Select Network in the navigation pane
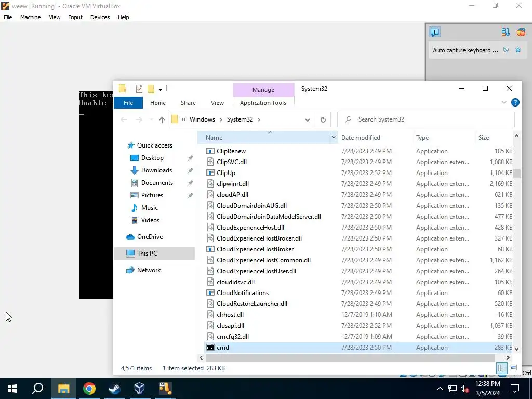 pyautogui.click(x=149, y=270)
